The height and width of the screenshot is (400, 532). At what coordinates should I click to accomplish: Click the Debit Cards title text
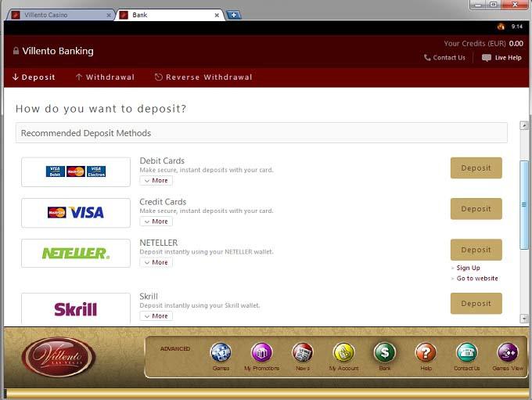pyautogui.click(x=162, y=160)
